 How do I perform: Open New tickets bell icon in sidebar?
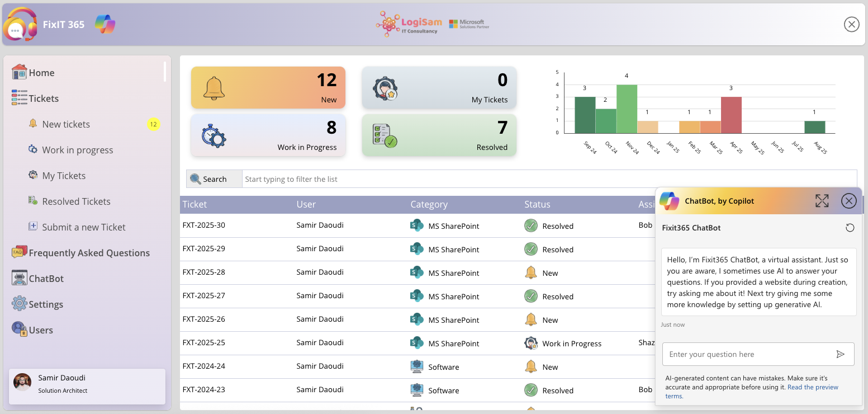[x=33, y=124]
